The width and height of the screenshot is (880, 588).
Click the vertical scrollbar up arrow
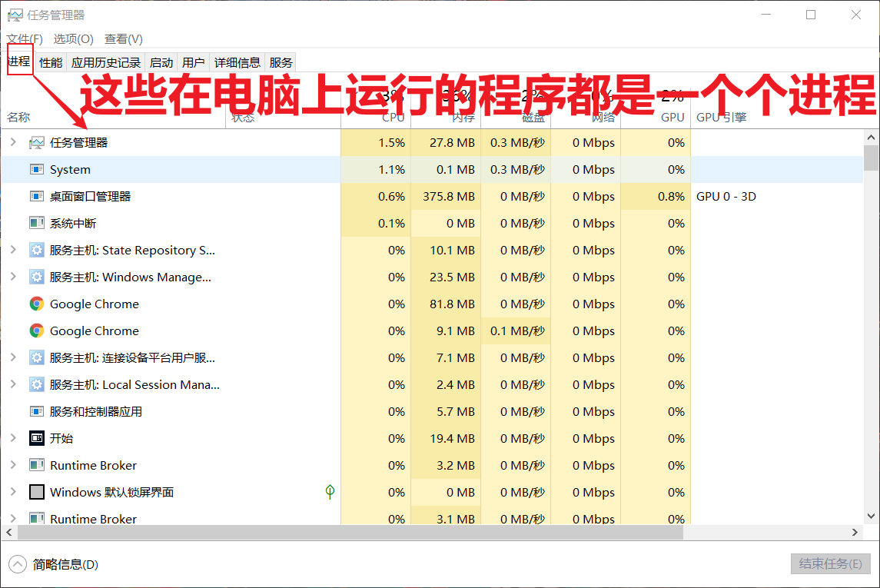(x=871, y=138)
